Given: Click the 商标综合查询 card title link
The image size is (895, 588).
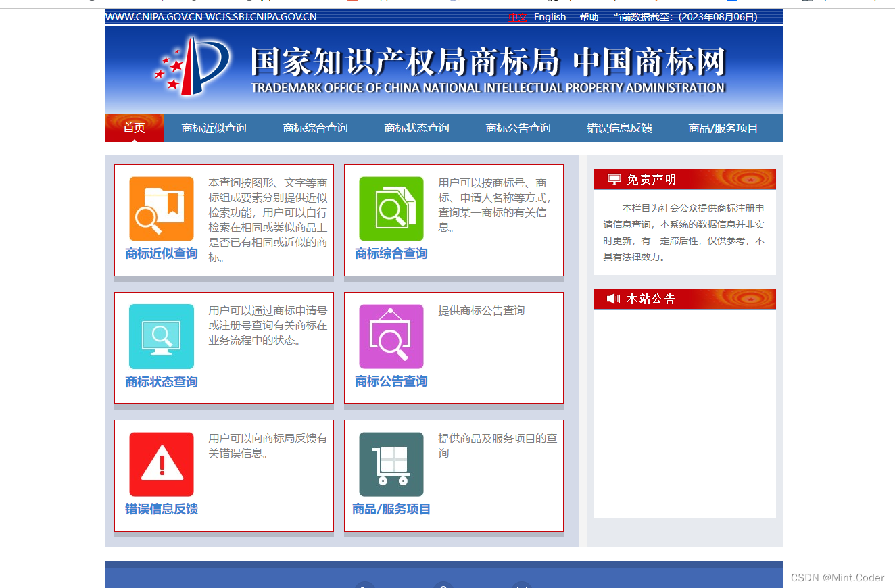Looking at the screenshot, I should 391,253.
